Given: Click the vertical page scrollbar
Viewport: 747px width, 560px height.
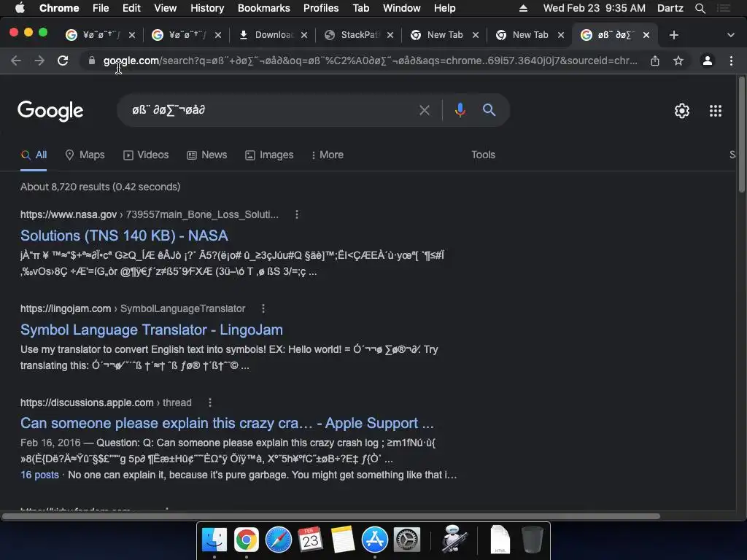Looking at the screenshot, I should tap(741, 135).
